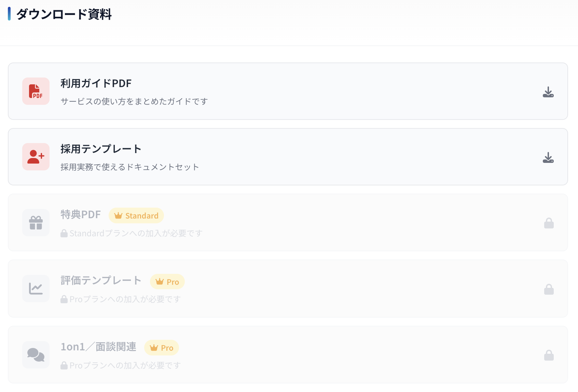Screen dimensions: 578x392
Task: Click the download icon for 利用ガイドPDF
Action: (x=548, y=91)
